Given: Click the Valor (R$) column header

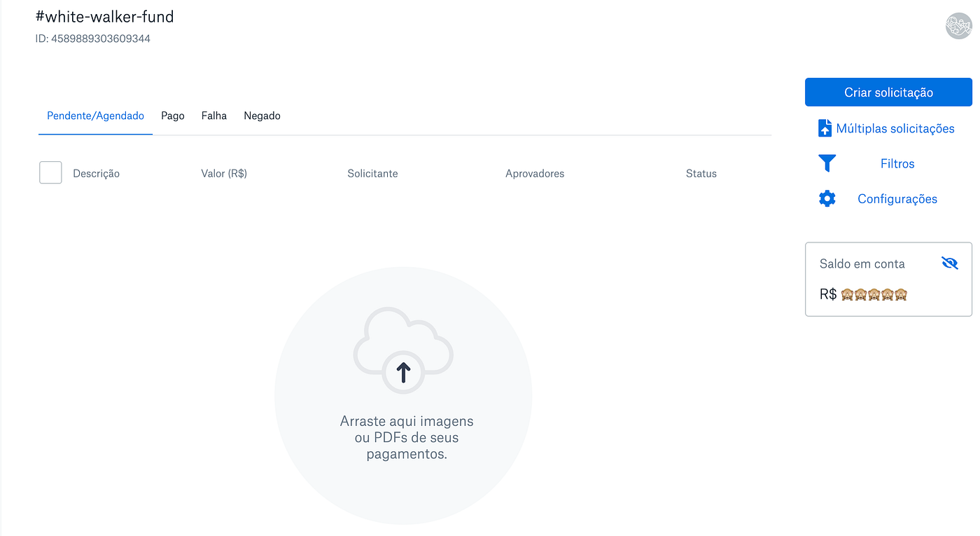Looking at the screenshot, I should pyautogui.click(x=224, y=173).
